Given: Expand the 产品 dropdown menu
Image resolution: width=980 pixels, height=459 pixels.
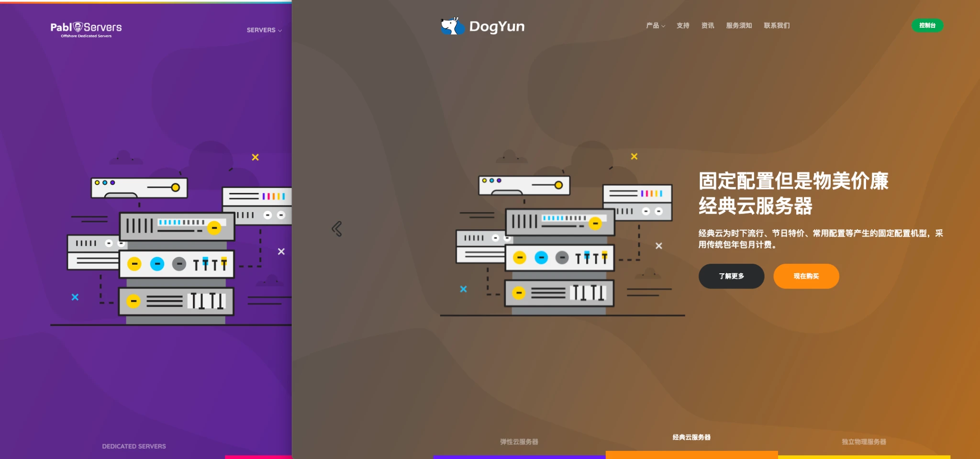Looking at the screenshot, I should click(x=655, y=26).
